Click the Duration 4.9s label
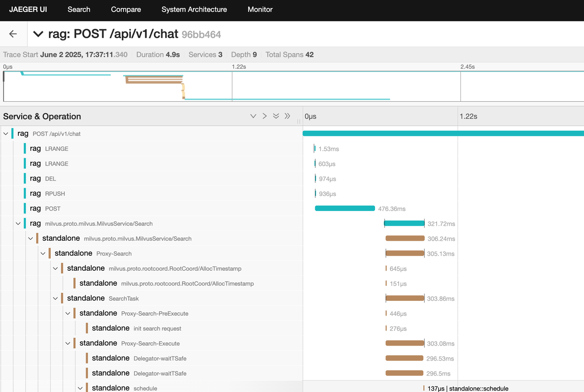Screen dimensions: 584x392 158,55
